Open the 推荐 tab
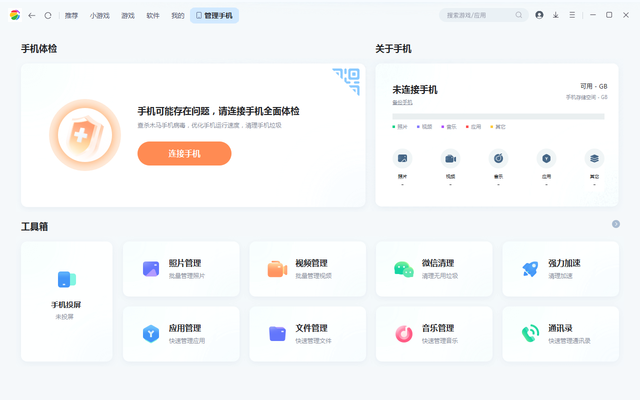 pos(71,16)
